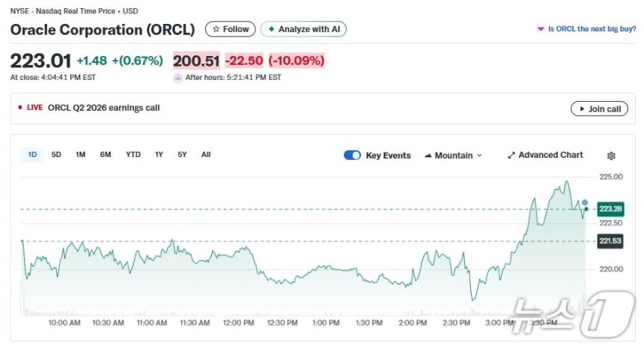Click the ORCL Q2 2026 earnings call text
The image size is (644, 347).
click(103, 108)
